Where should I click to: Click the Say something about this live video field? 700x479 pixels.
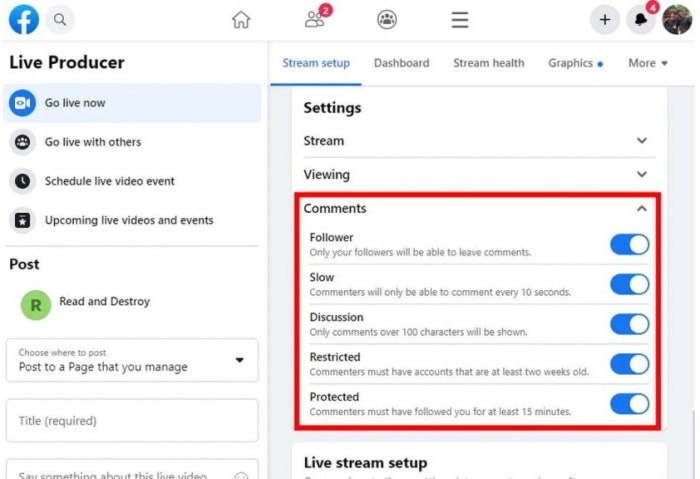click(x=132, y=471)
